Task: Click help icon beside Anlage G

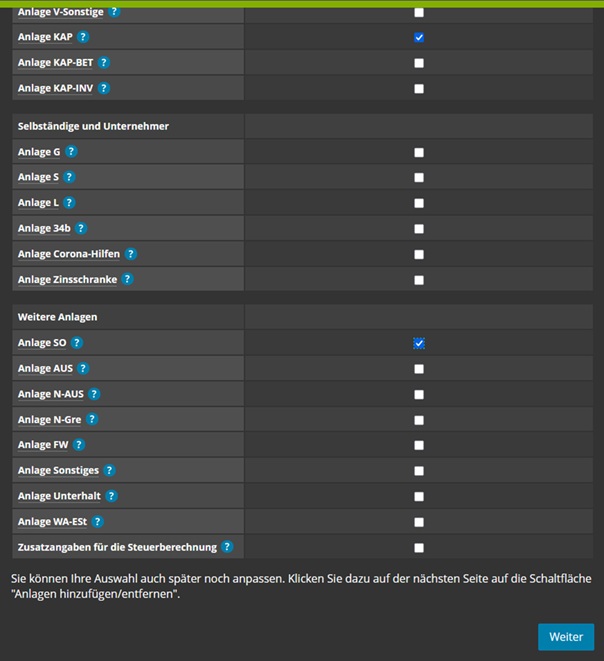Action: (x=71, y=152)
